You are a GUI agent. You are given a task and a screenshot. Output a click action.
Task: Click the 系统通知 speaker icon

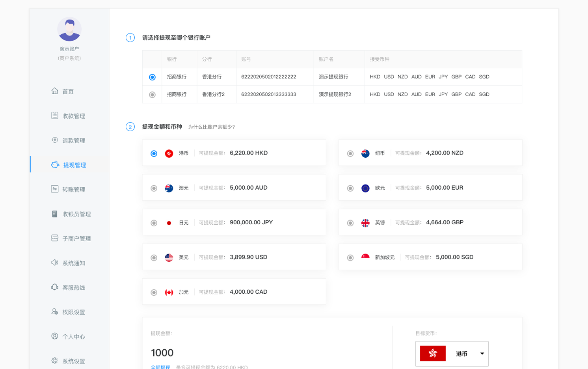[55, 263]
